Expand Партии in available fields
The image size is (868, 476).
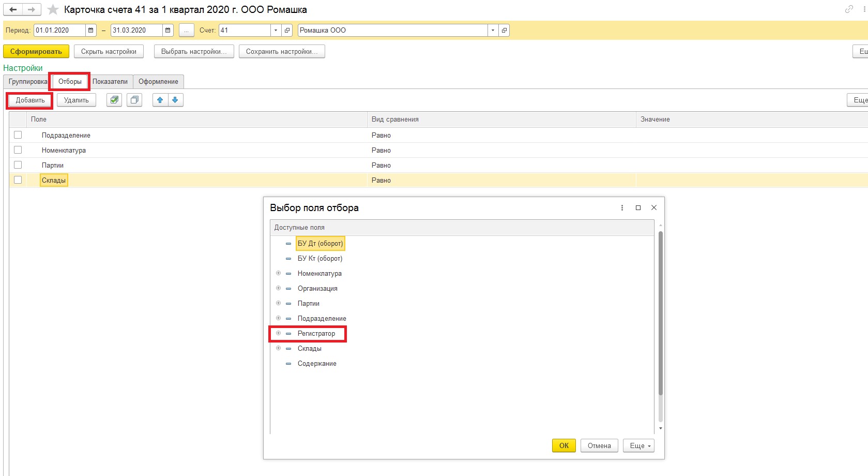point(278,303)
